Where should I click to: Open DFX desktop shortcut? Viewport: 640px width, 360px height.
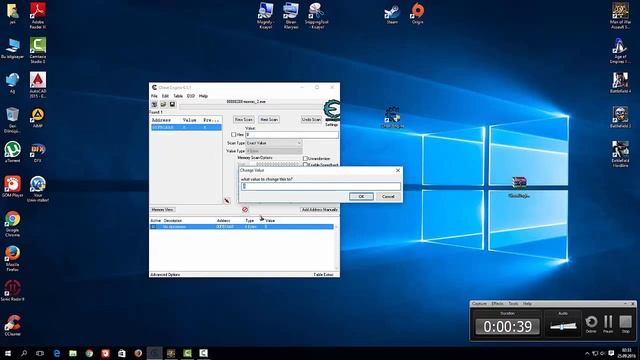pyautogui.click(x=38, y=152)
